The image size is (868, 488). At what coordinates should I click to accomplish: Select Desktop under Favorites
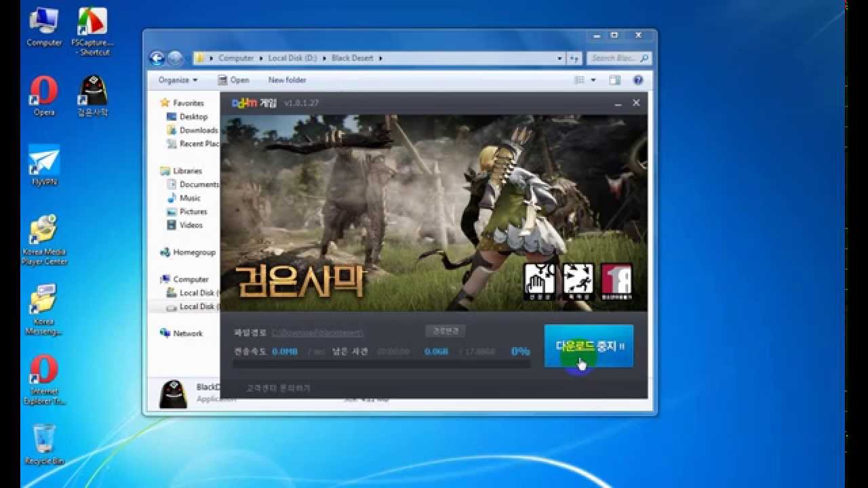pos(187,117)
